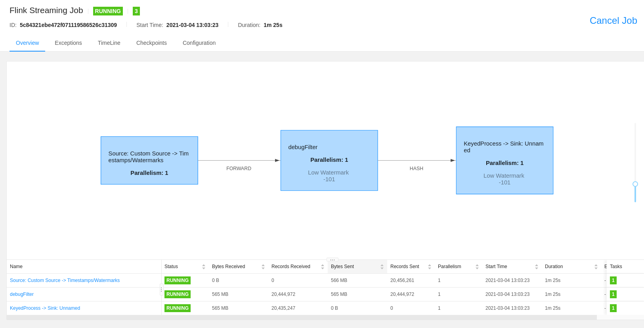This screenshot has height=328, width=644.
Task: Click RUNNING badge in the KeyedProcess row
Action: 178,308
